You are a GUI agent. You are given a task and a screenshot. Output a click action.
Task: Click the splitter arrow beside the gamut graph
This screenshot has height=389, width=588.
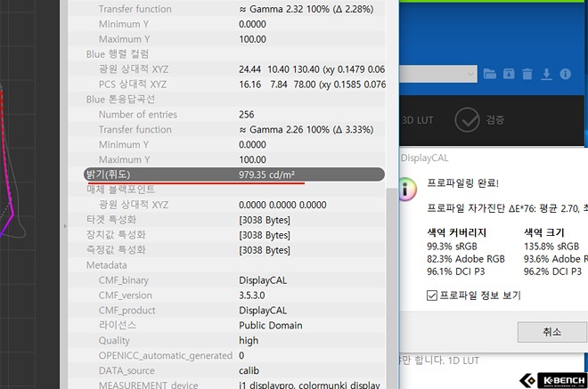click(65, 226)
